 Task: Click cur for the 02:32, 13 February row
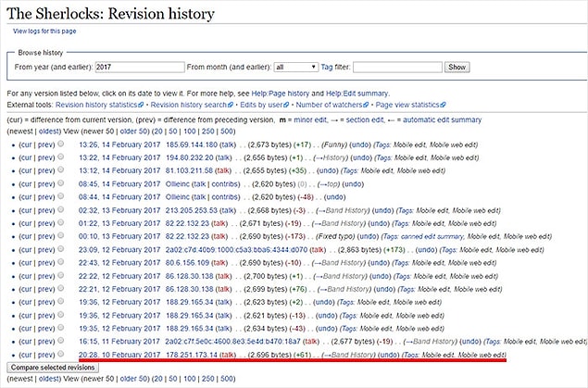pos(26,210)
